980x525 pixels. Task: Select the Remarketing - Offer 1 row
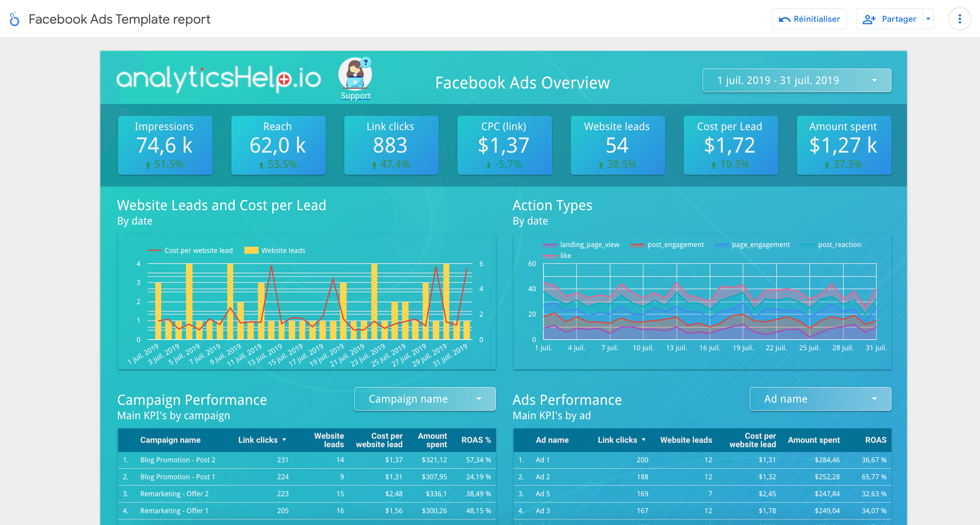[307, 511]
